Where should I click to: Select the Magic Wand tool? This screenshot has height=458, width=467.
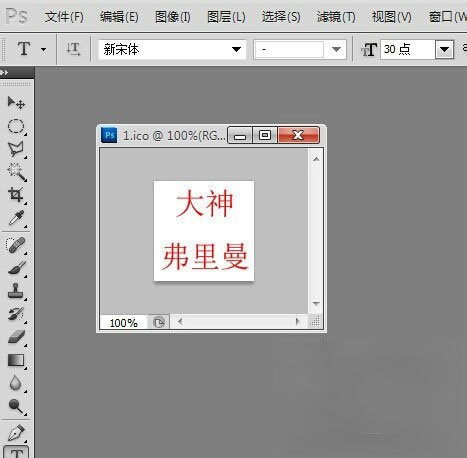tap(16, 171)
